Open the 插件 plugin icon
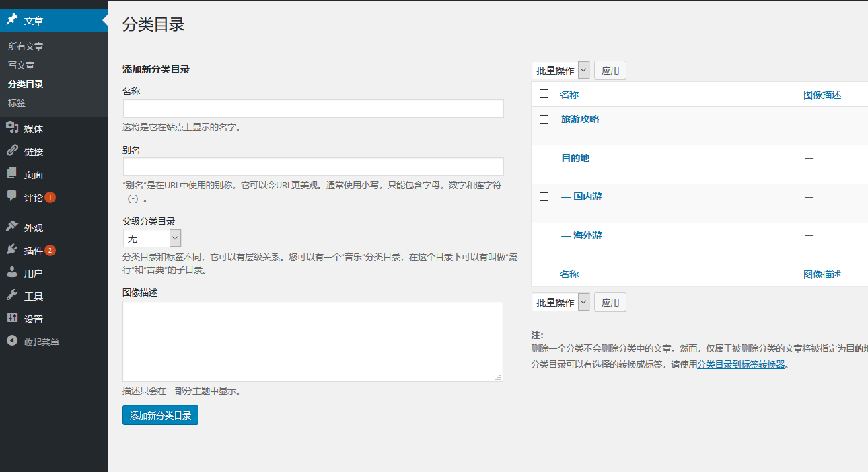This screenshot has height=472, width=868. 12,251
